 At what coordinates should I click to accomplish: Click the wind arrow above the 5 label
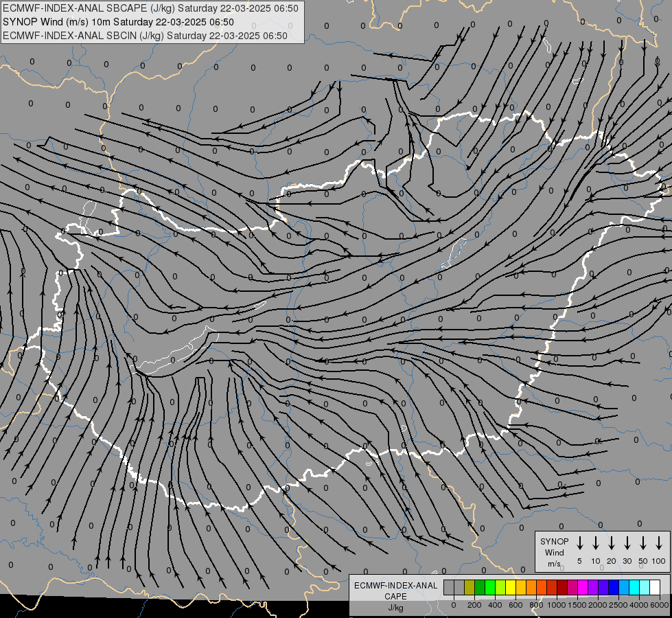click(x=579, y=543)
